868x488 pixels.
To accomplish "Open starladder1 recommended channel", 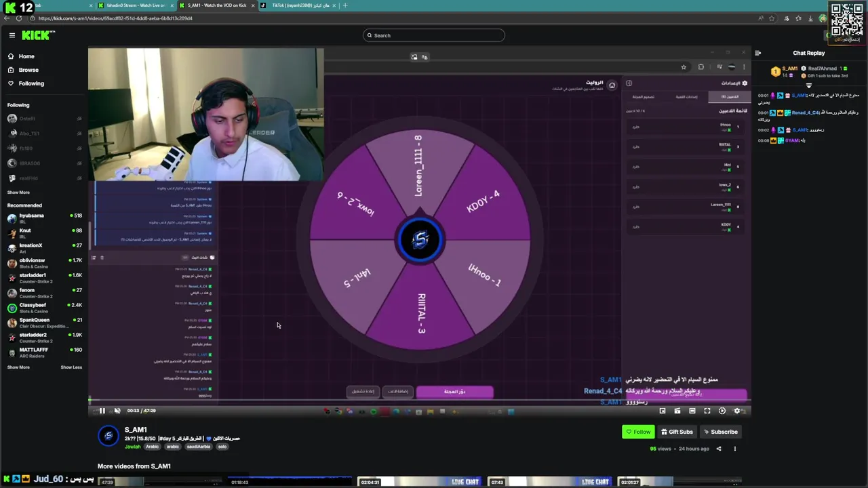I will [x=45, y=278].
